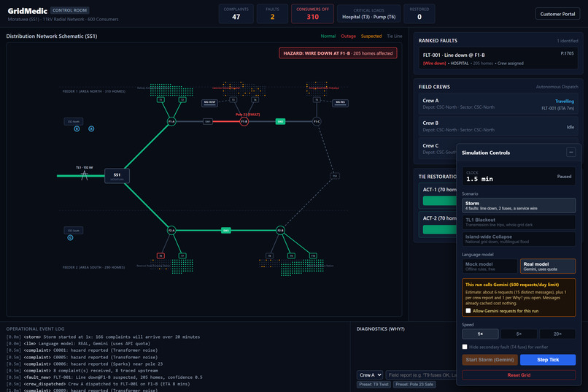Select the F1-C feeder node
Screen dimensions: 588x392
point(317,121)
